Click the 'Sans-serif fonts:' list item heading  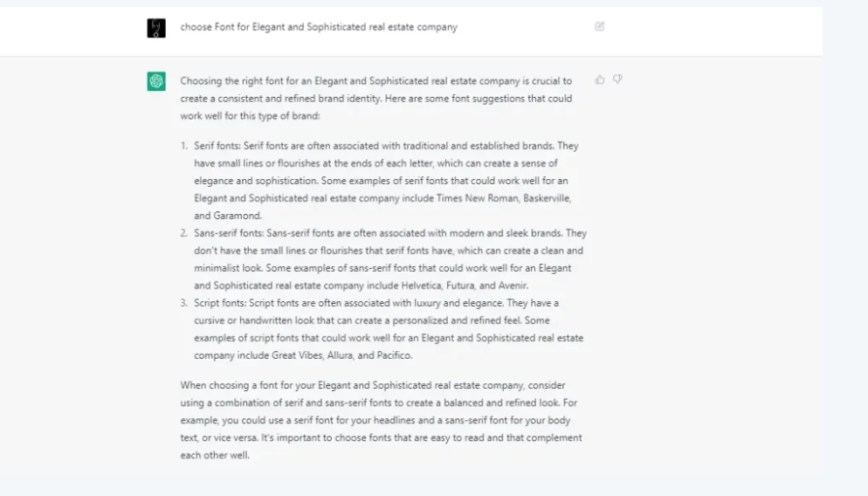coord(229,233)
